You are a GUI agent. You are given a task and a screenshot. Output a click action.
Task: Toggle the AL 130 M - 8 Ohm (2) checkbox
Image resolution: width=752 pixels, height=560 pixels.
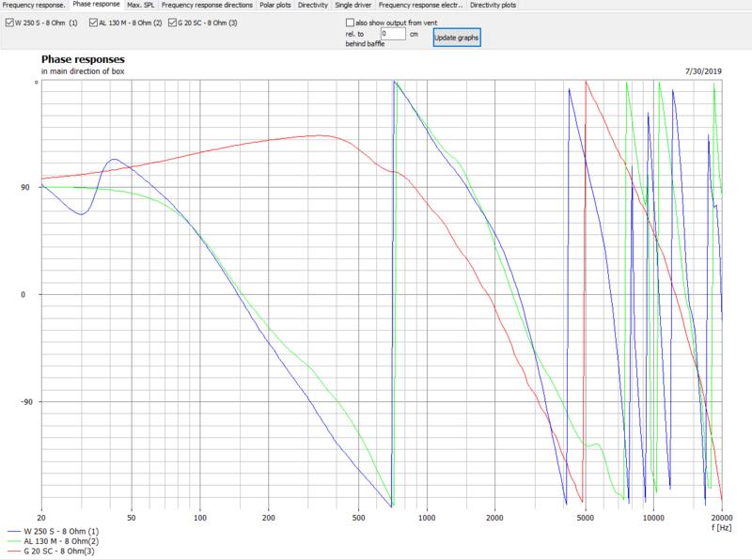pos(93,22)
